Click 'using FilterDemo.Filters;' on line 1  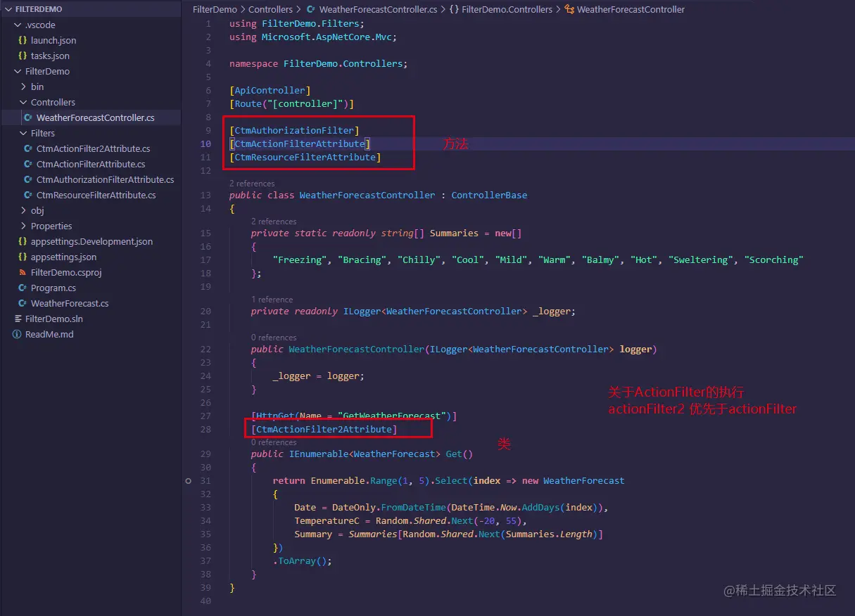click(297, 24)
